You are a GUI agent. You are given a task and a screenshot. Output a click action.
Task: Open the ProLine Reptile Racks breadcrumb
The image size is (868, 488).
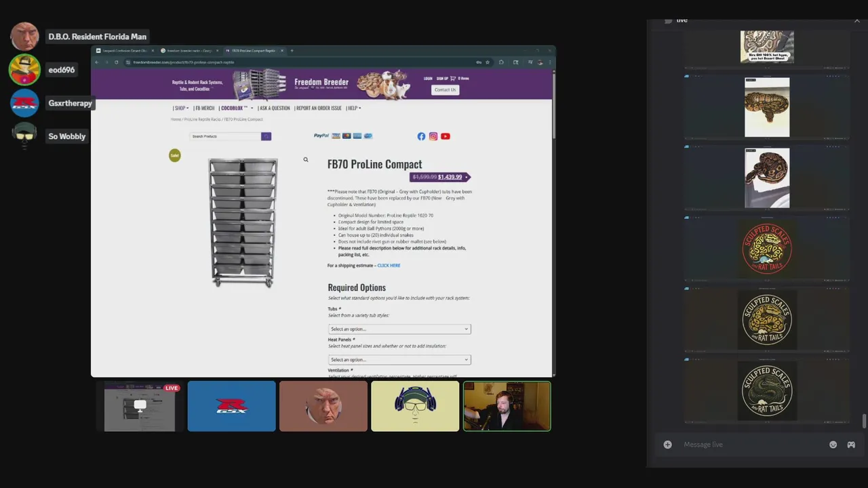tap(202, 119)
